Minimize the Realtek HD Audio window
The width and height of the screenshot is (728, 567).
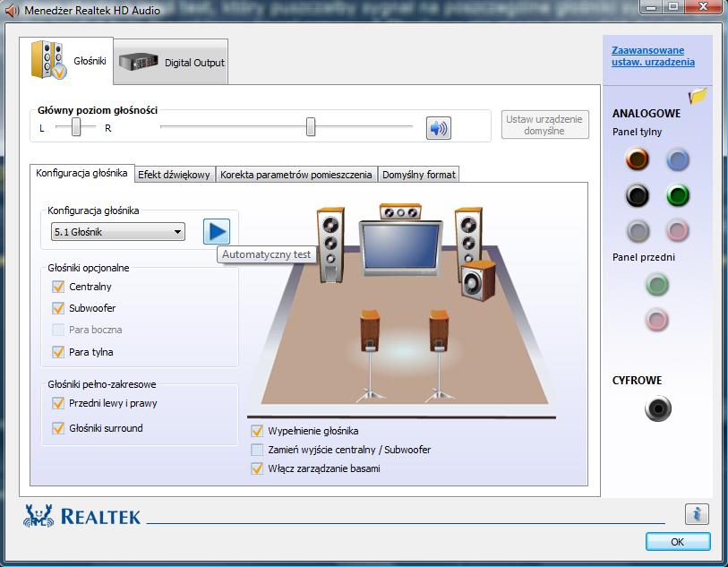[x=652, y=7]
